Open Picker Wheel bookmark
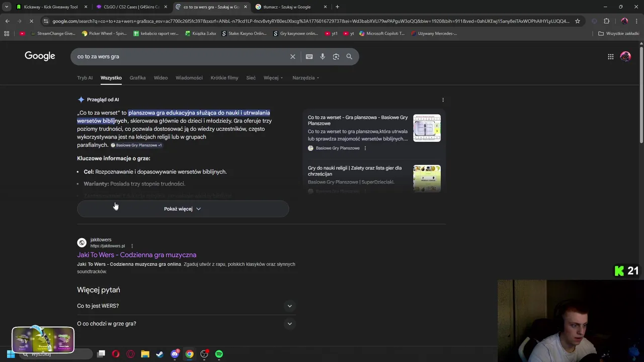This screenshot has height=362, width=644. (104, 34)
